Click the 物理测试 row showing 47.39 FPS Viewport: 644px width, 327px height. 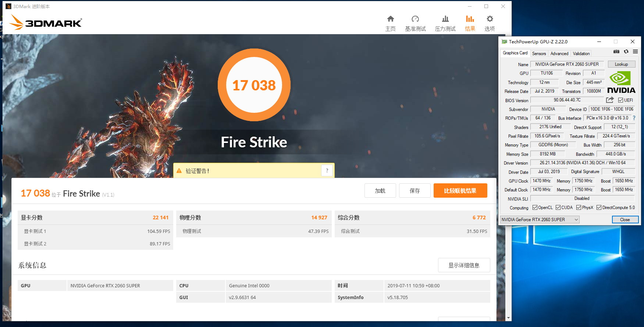point(254,231)
